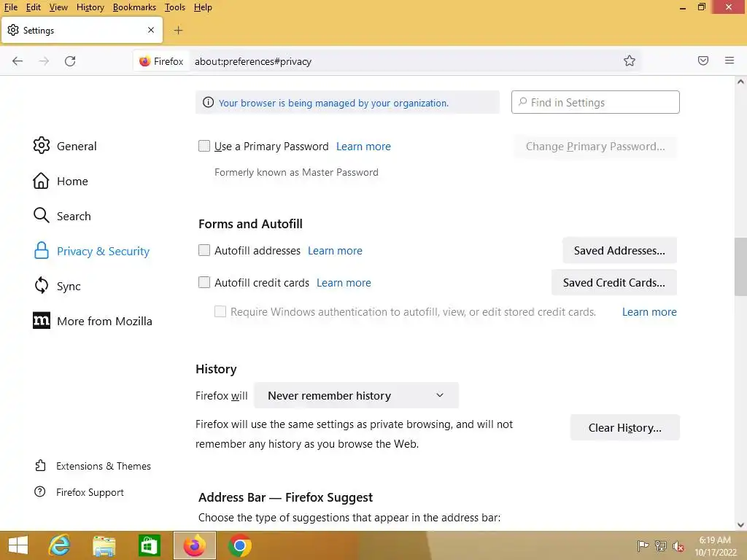Click the Privacy & Security lock icon
The width and height of the screenshot is (747, 560).
click(42, 251)
